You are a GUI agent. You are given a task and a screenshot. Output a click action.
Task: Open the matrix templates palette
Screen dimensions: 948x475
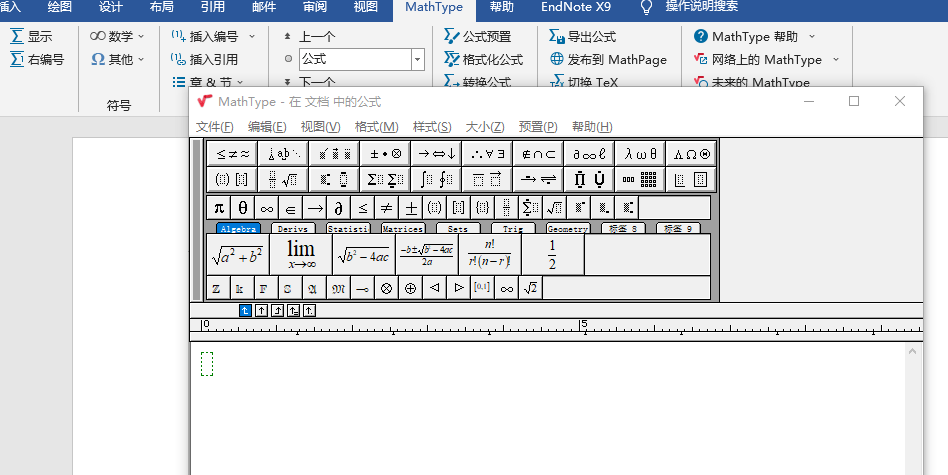[640, 179]
